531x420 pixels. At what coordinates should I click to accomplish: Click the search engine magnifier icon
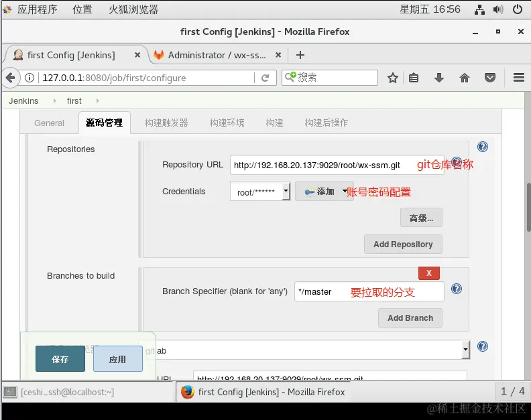(x=290, y=77)
